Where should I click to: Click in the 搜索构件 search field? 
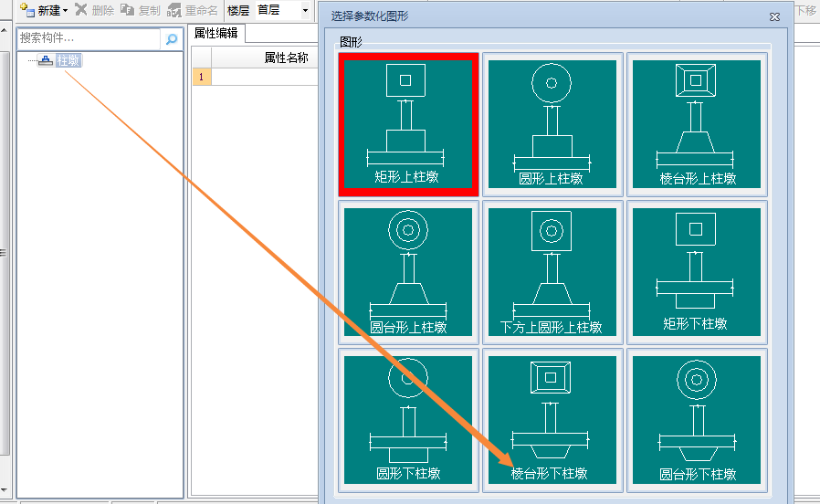(89, 38)
